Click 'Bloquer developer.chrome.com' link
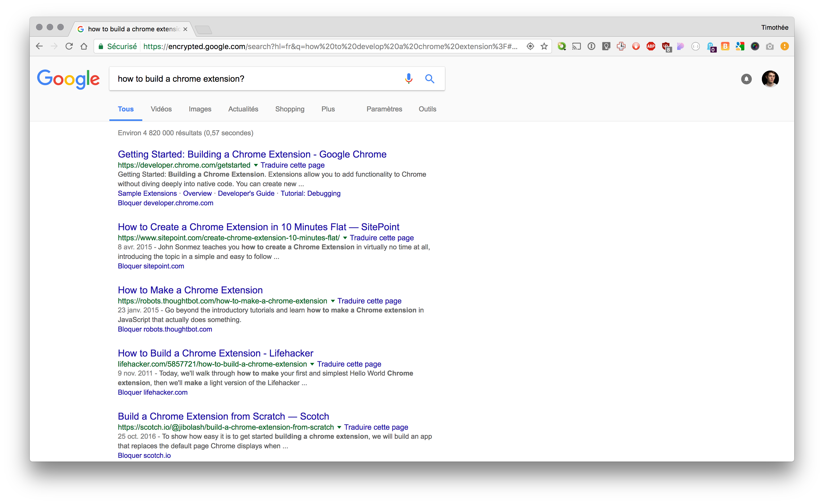The height and width of the screenshot is (504, 824). (x=165, y=203)
